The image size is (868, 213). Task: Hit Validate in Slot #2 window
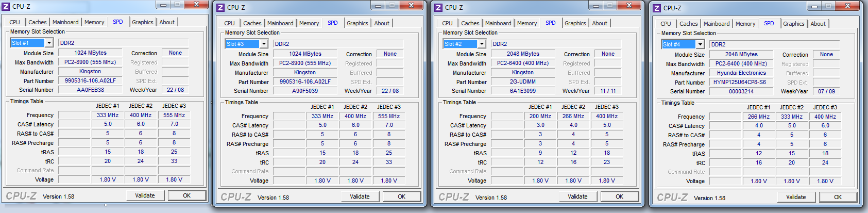click(577, 196)
